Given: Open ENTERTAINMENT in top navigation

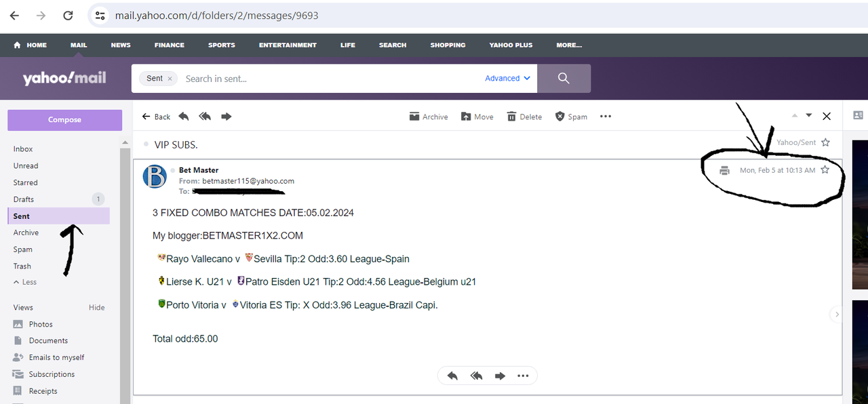Looking at the screenshot, I should click(x=288, y=45).
